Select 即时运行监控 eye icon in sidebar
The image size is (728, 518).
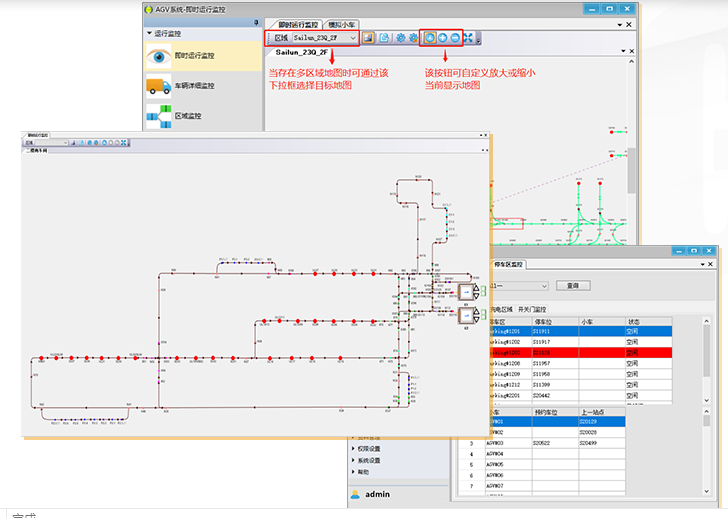coord(160,56)
